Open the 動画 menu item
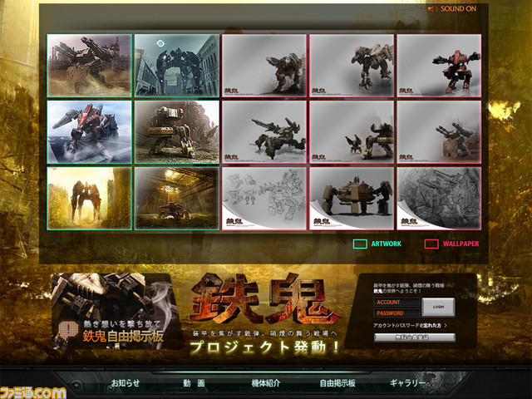The width and height of the screenshot is (532, 399). click(x=194, y=383)
